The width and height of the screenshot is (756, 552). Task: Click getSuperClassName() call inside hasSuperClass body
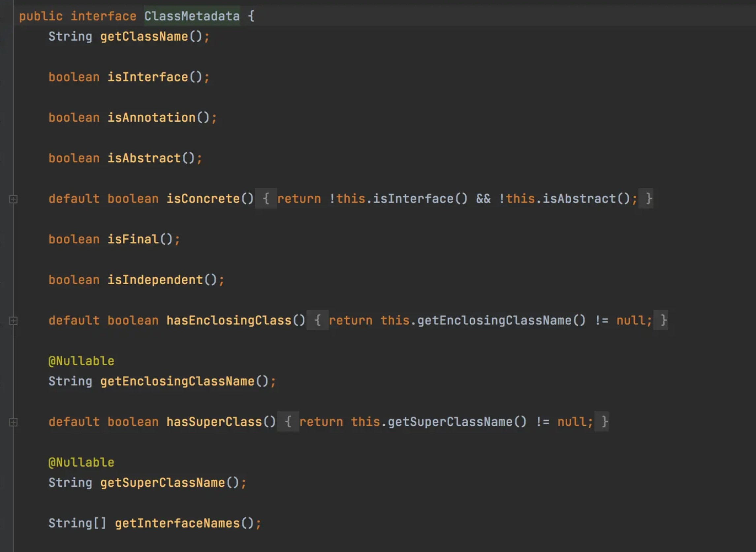pos(450,422)
